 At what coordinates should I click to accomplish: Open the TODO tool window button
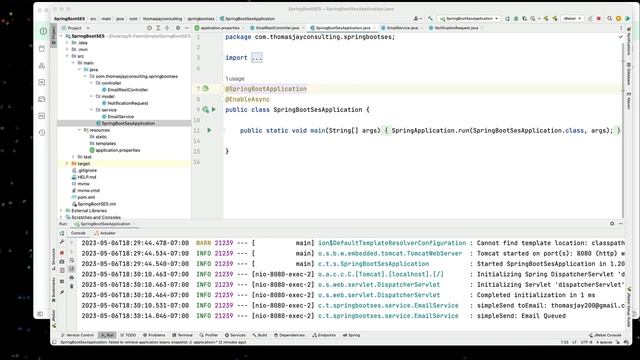pos(128,335)
